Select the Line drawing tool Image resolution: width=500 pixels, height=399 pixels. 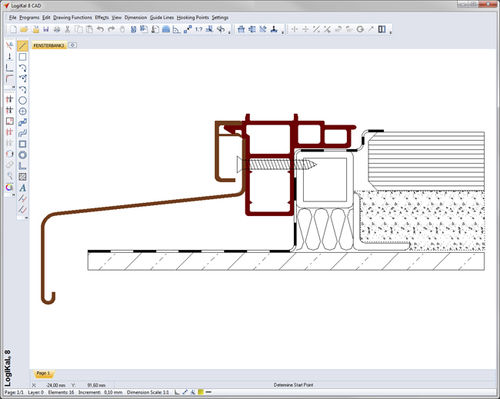coord(22,46)
